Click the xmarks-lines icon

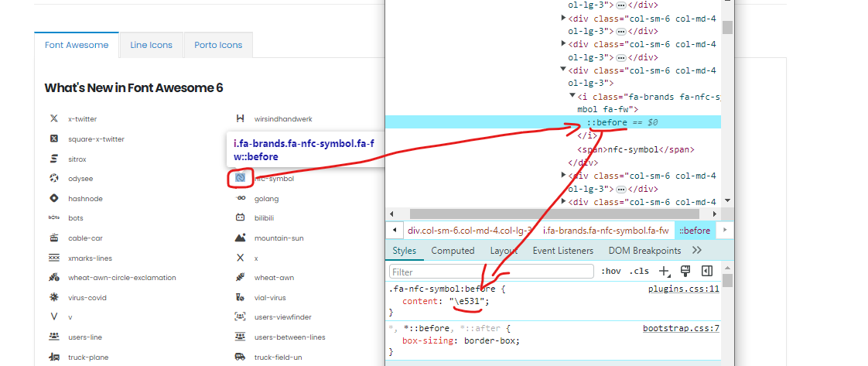point(53,258)
